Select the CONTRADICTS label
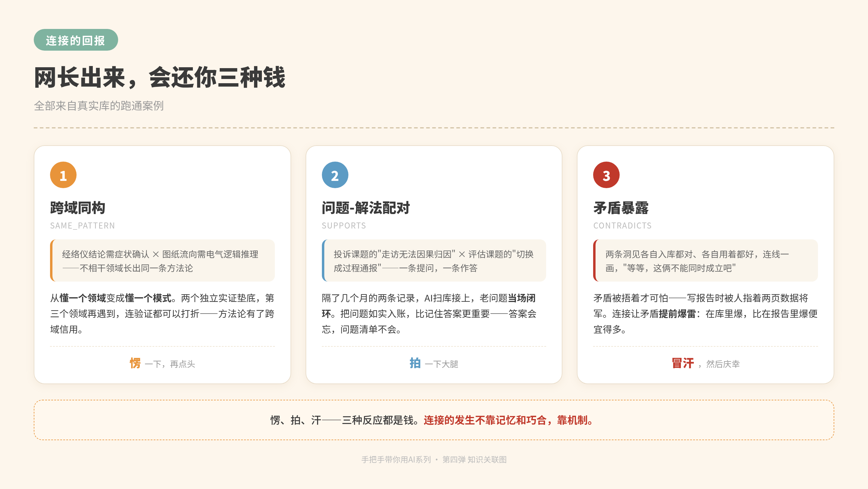 (622, 226)
